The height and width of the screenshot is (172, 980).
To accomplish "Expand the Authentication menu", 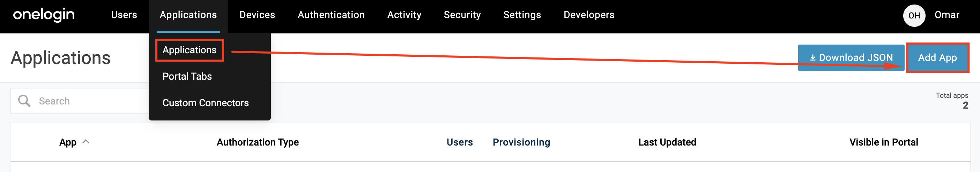I will click(x=331, y=15).
